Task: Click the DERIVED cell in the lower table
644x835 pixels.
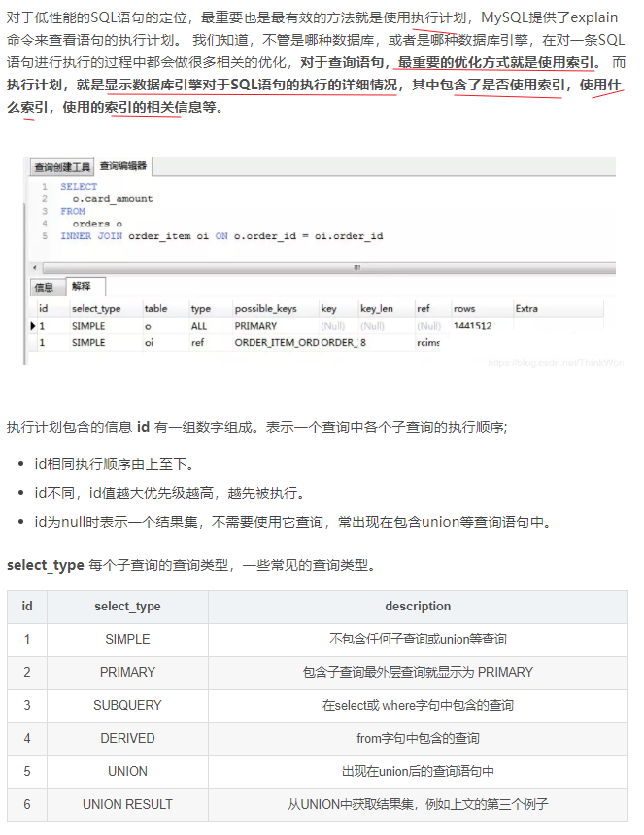Action: point(127,738)
